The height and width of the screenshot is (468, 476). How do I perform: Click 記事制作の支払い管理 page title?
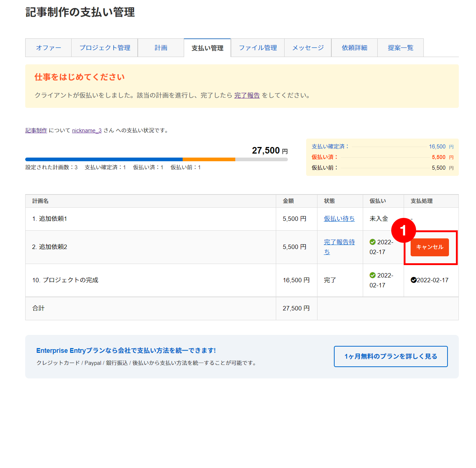click(80, 12)
